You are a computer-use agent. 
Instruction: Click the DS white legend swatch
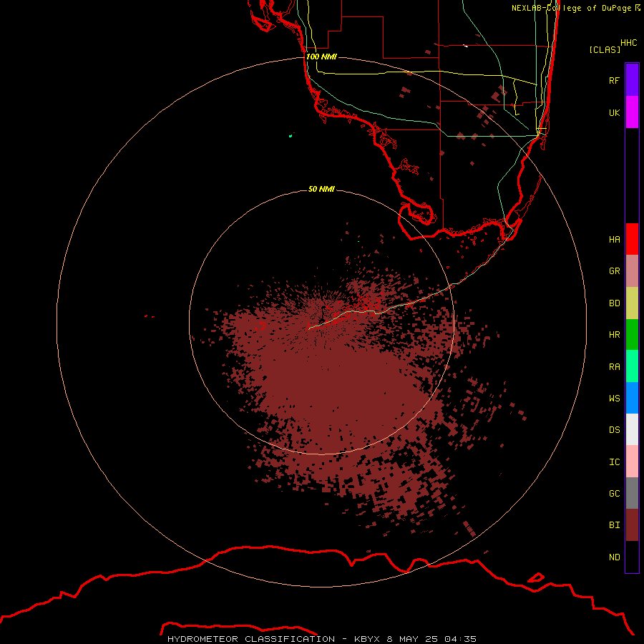(x=632, y=429)
